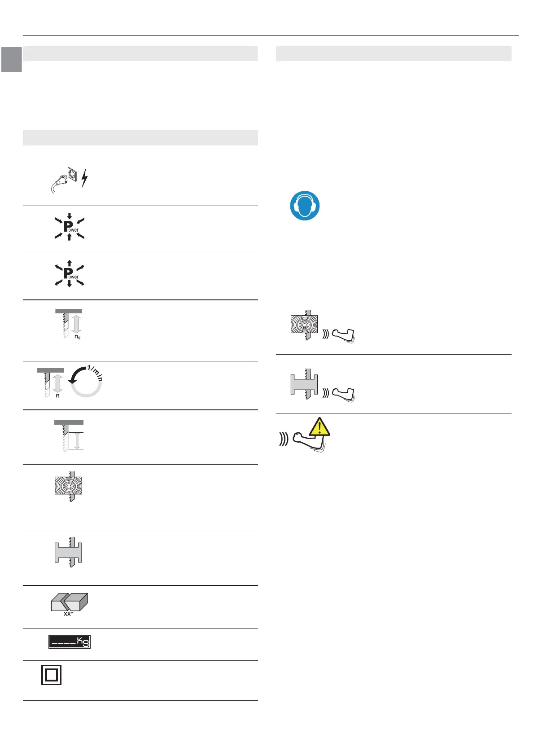Screen dimensions: 534x756
Task: Click the lightning bolt voltage symbol
Action: (84, 179)
